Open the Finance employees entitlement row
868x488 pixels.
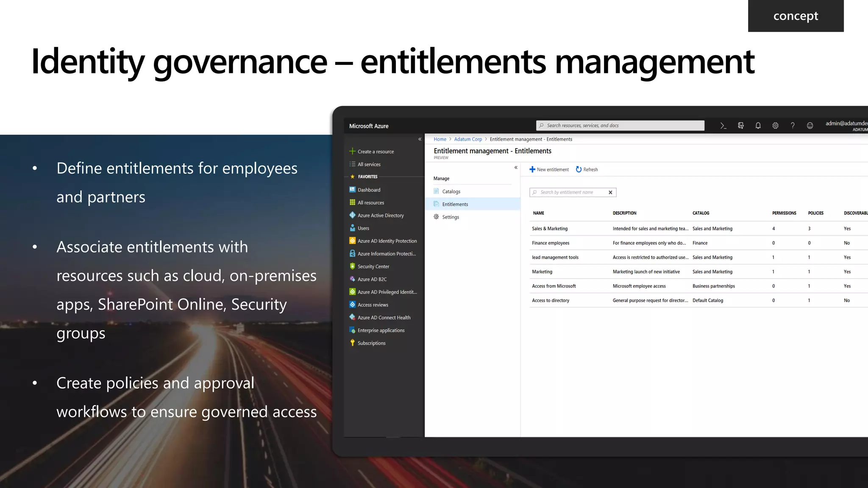(x=698, y=243)
